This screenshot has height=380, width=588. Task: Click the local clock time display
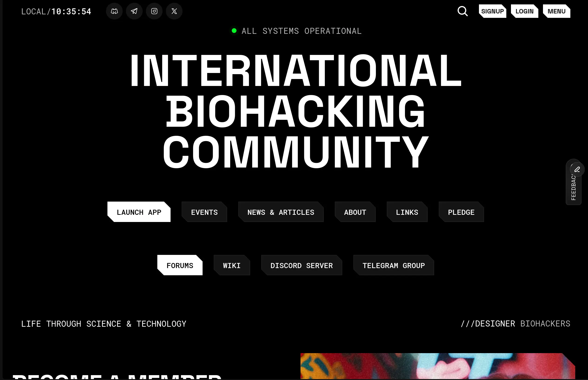pos(56,11)
